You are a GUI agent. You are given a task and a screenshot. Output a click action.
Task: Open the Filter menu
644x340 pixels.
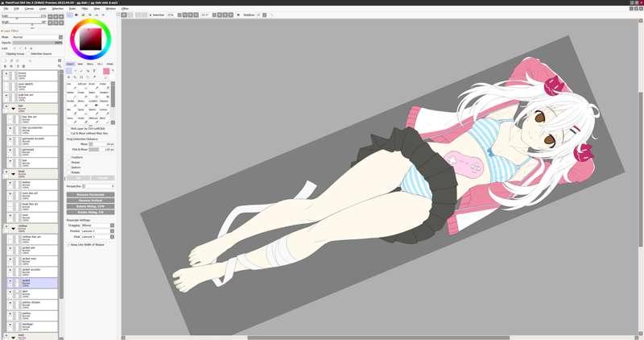[x=85, y=8]
